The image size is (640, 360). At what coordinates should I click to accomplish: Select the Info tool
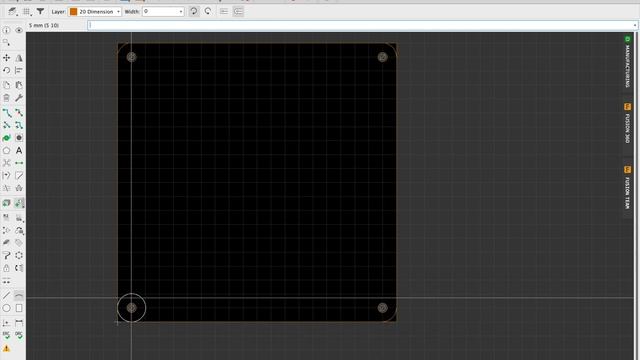click(7, 30)
